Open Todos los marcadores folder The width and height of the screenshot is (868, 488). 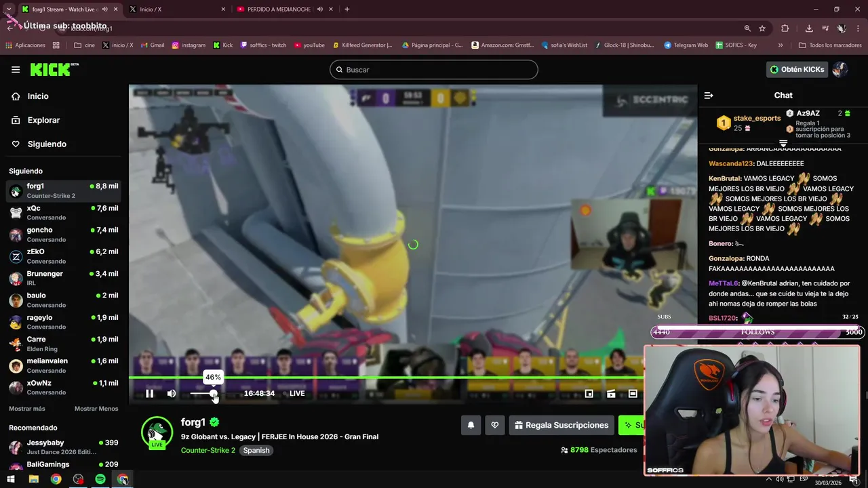click(x=830, y=45)
